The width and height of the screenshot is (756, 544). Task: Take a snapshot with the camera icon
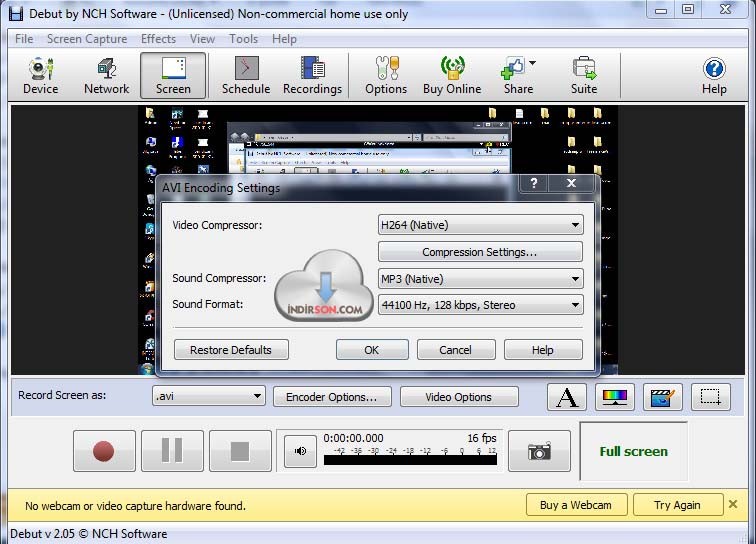coord(540,451)
